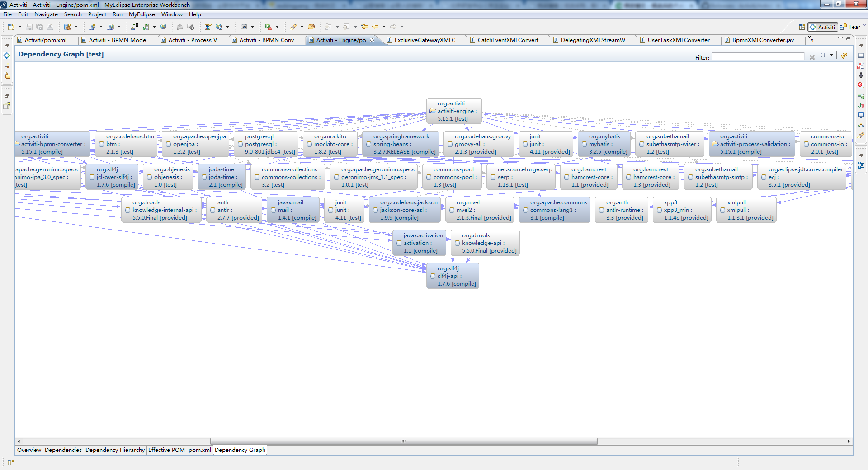This screenshot has width=868, height=470.
Task: Open the Error Log icon in right sidebar
Action: coord(861,85)
